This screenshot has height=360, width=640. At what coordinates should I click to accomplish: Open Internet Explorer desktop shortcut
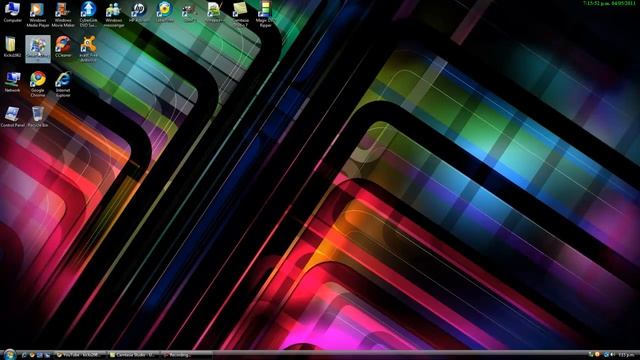click(63, 84)
